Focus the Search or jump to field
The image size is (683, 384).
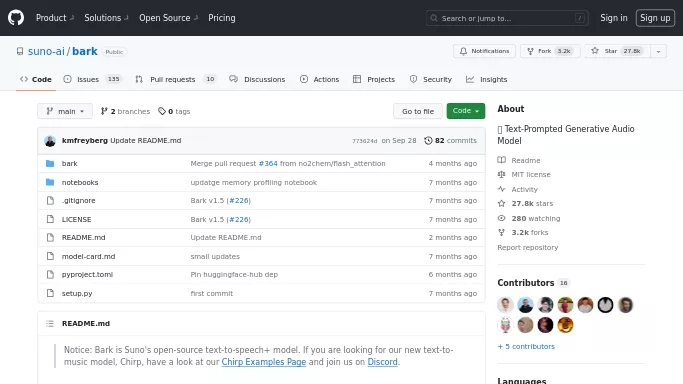click(x=507, y=18)
